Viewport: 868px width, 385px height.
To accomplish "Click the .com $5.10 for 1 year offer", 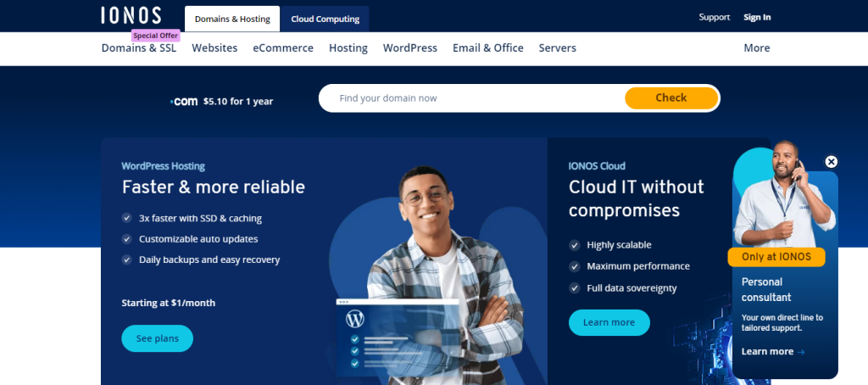I will (221, 102).
